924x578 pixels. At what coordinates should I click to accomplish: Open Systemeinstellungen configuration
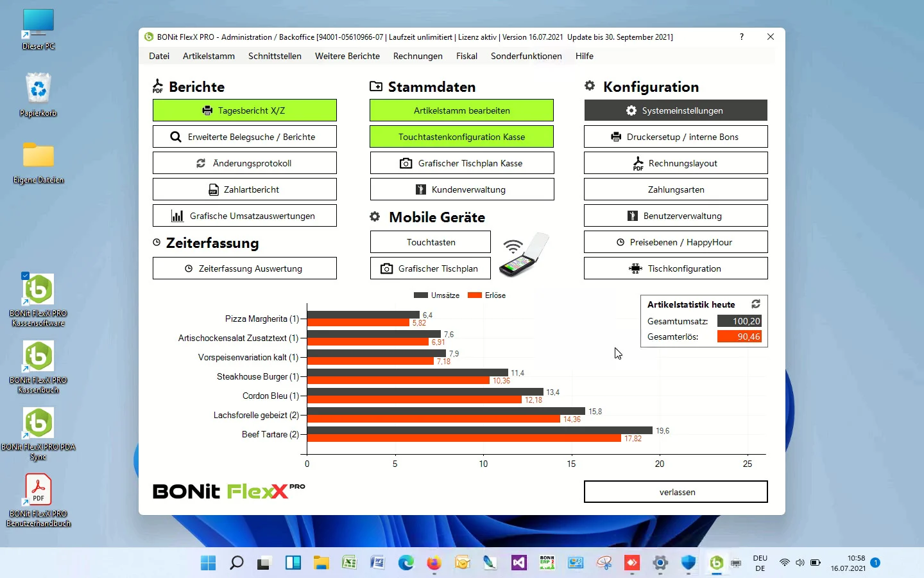point(676,110)
